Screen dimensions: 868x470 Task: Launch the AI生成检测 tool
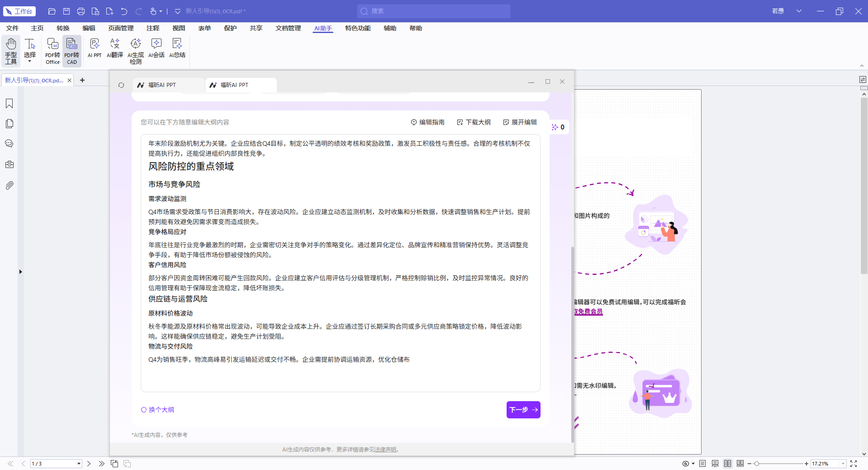click(136, 51)
